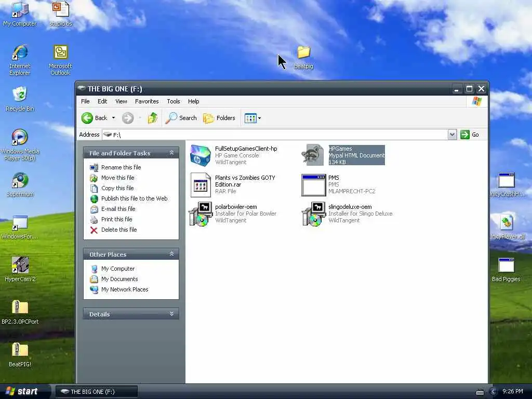Click Delete this file
Viewport: 532px width, 399px height.
pyautogui.click(x=119, y=230)
